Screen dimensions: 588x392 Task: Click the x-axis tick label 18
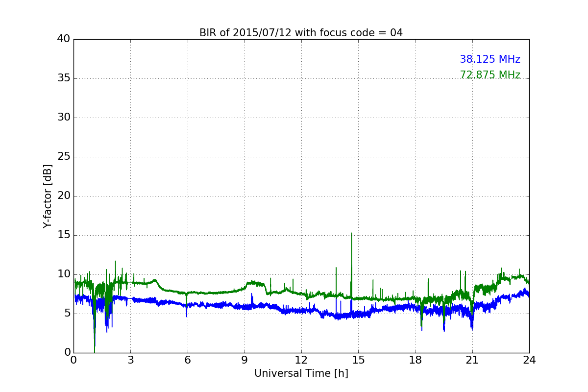416,360
